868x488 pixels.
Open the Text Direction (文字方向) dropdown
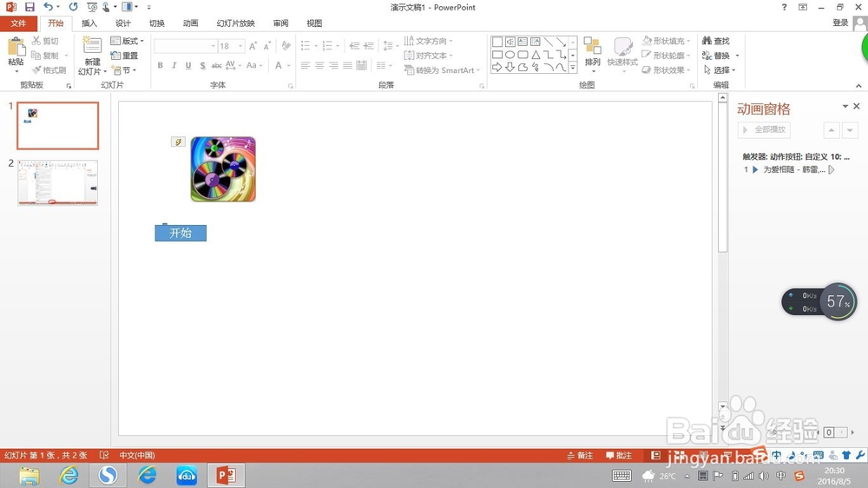click(428, 41)
